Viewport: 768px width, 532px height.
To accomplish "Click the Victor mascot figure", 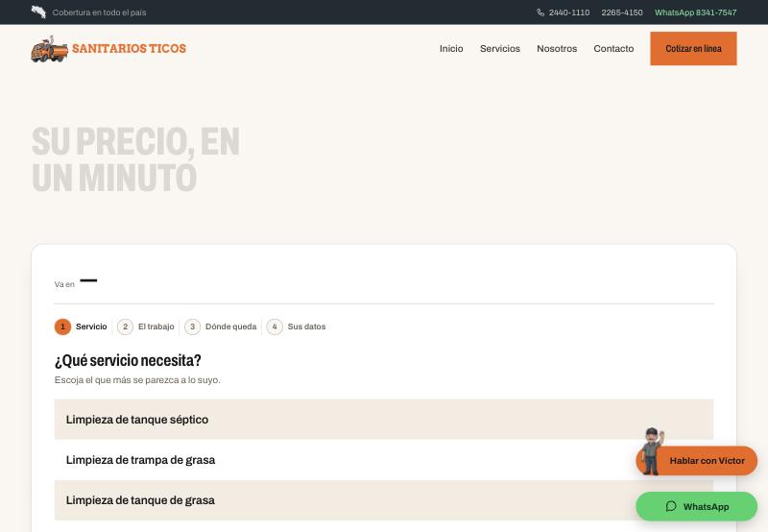I will pyautogui.click(x=652, y=451).
